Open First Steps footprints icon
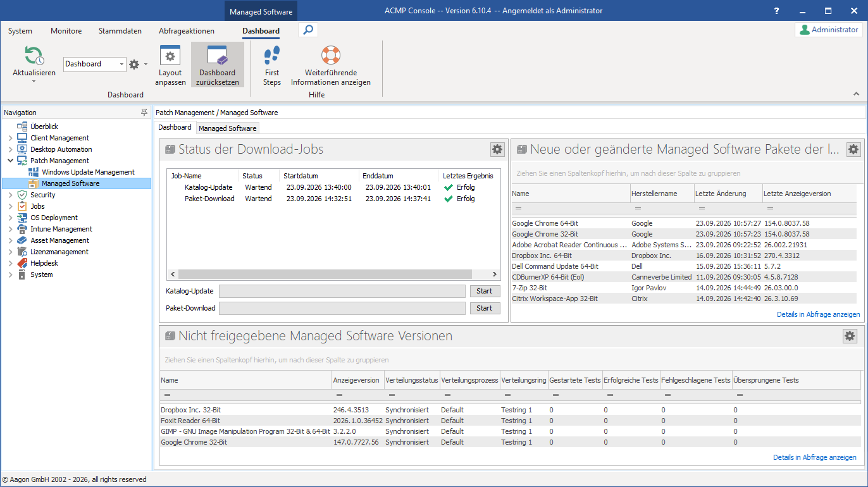The width and height of the screenshot is (868, 487). coord(272,56)
